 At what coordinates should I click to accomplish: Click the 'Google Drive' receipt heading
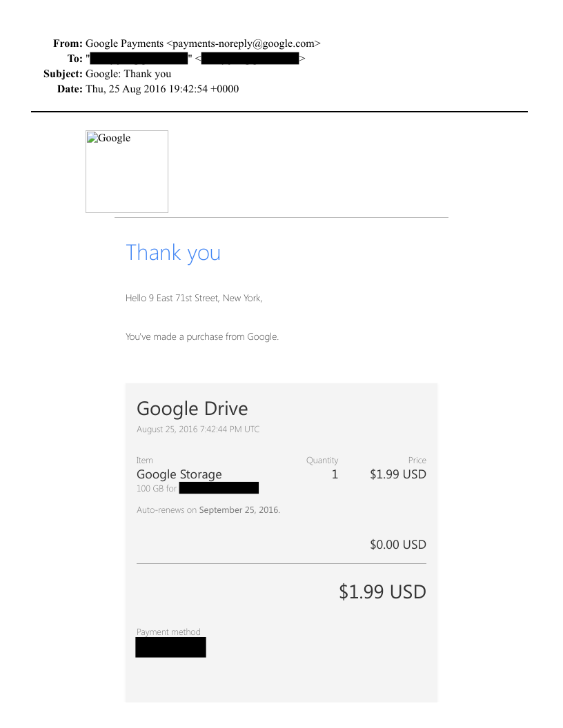click(192, 408)
